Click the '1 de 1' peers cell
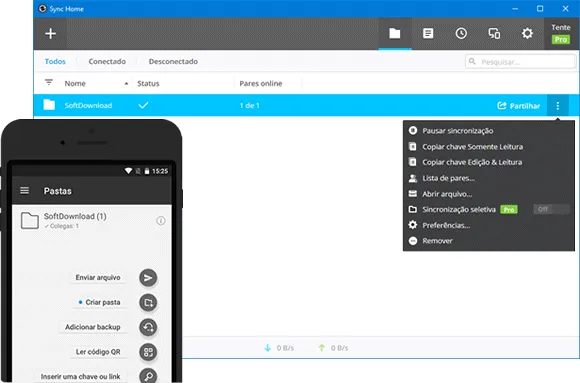The width and height of the screenshot is (580, 383). click(249, 105)
